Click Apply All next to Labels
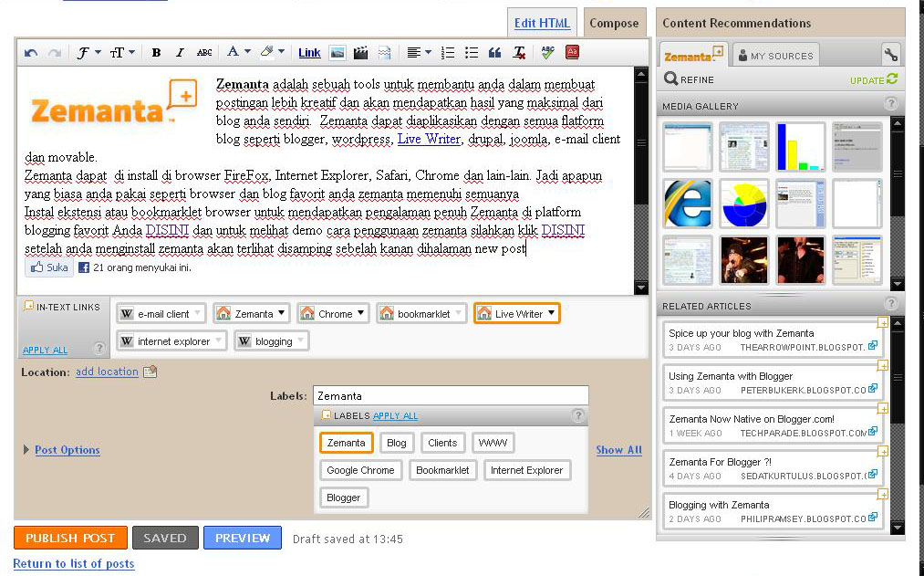Screen dimensions: 924x576 [395, 415]
